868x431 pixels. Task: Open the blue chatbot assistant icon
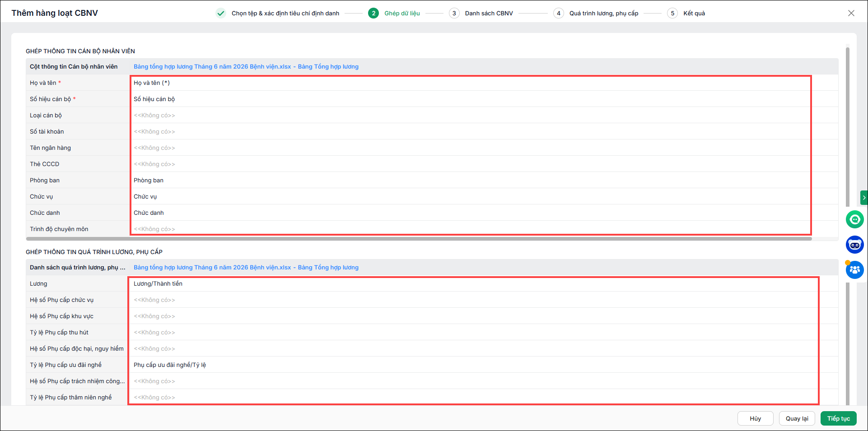point(854,245)
